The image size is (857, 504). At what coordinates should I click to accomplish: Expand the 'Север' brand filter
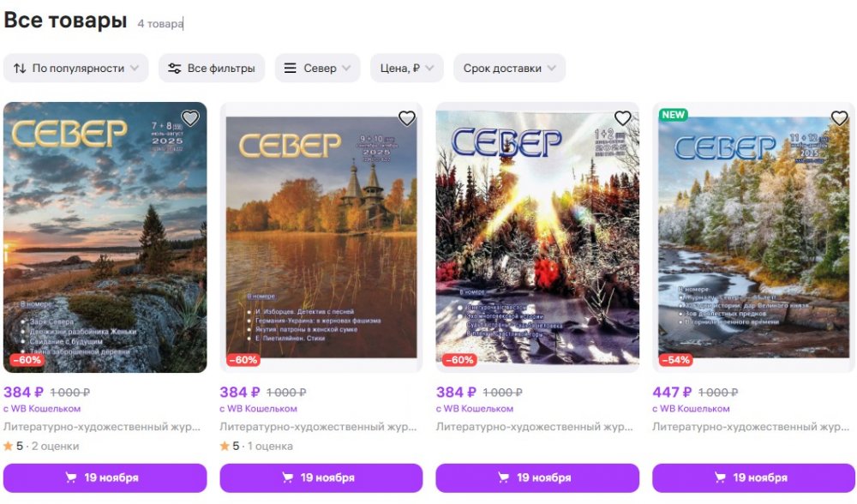point(317,69)
